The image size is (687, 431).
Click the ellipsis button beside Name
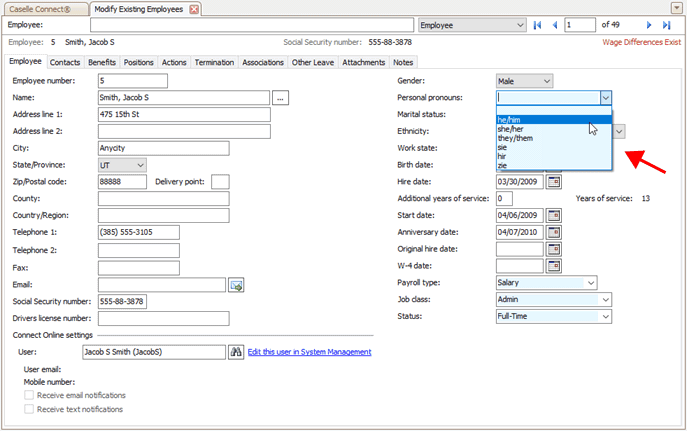coord(281,98)
